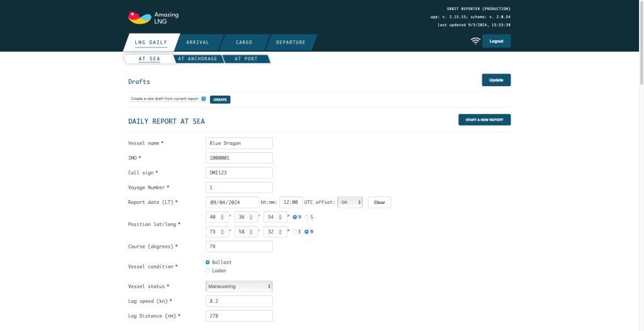Screen dimensions: 644x331
Task: Click the 'Drafts' heading text
Action: (x=139, y=81)
